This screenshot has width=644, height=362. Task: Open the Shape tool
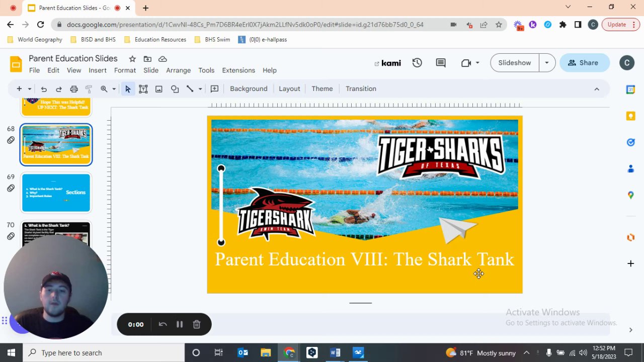coord(175,89)
